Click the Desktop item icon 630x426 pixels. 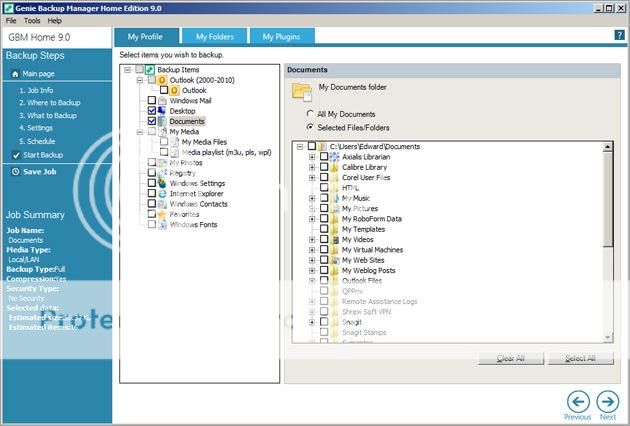(162, 111)
